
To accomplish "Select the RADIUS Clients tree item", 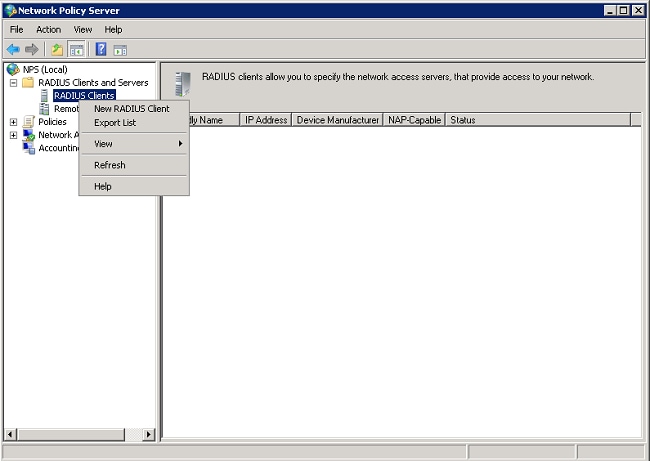I will 84,96.
